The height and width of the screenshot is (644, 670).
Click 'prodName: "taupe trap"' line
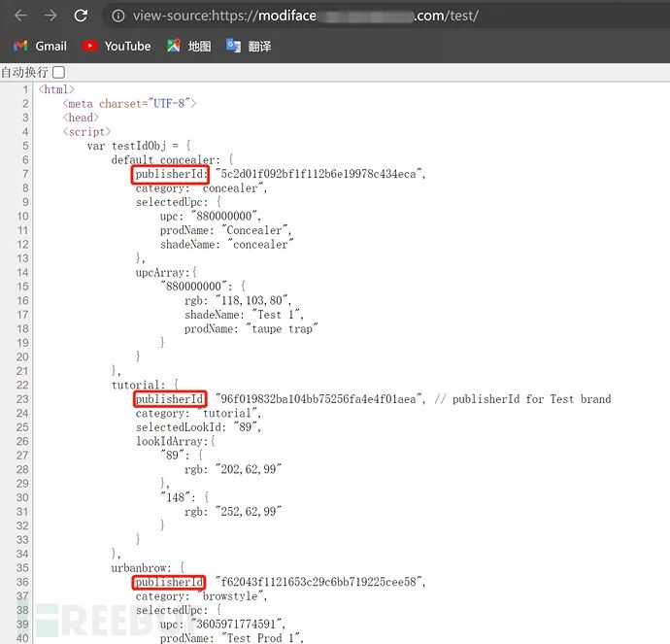click(251, 329)
